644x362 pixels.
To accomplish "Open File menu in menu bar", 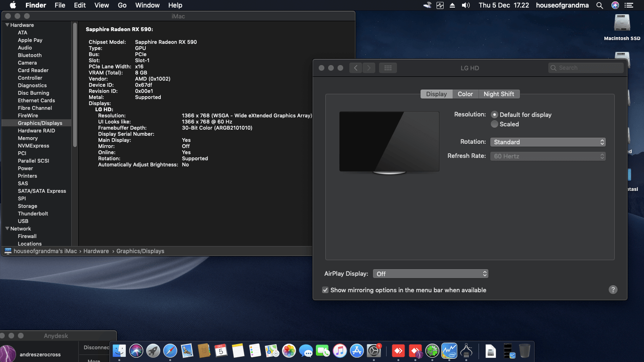I will coord(60,5).
